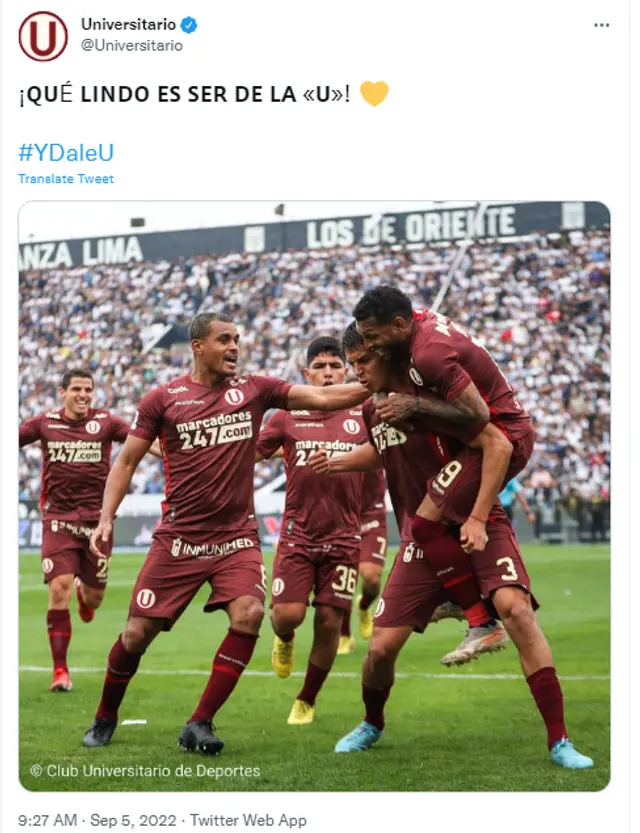Click the Twitter Web App source label
The width and height of the screenshot is (640, 833).
(248, 820)
